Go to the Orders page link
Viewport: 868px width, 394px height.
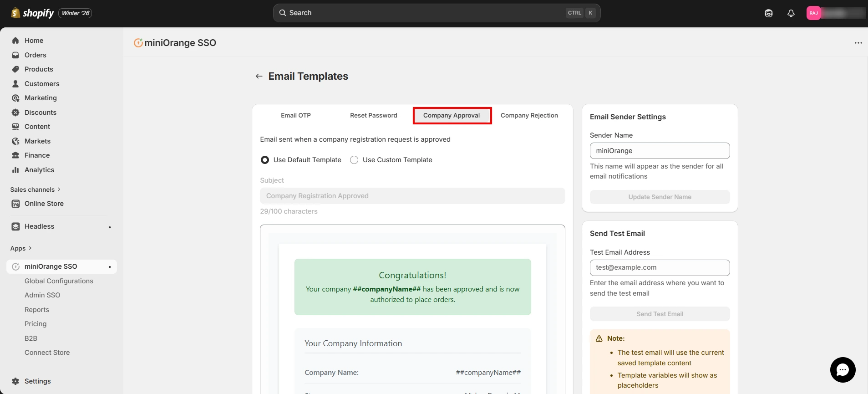36,55
